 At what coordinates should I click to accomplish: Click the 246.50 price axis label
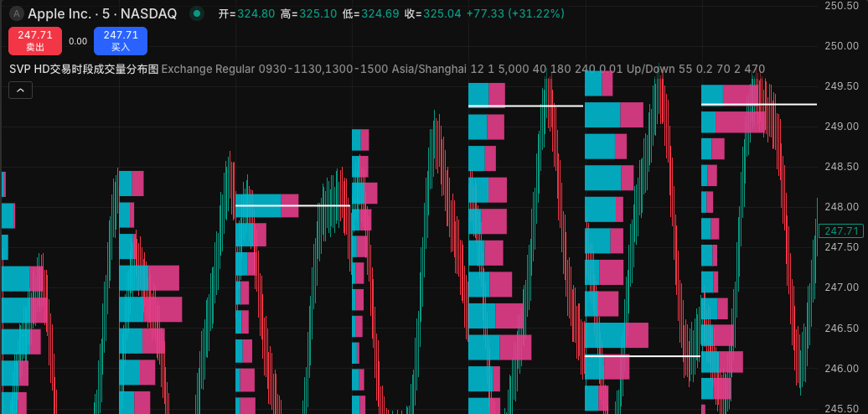(x=842, y=329)
